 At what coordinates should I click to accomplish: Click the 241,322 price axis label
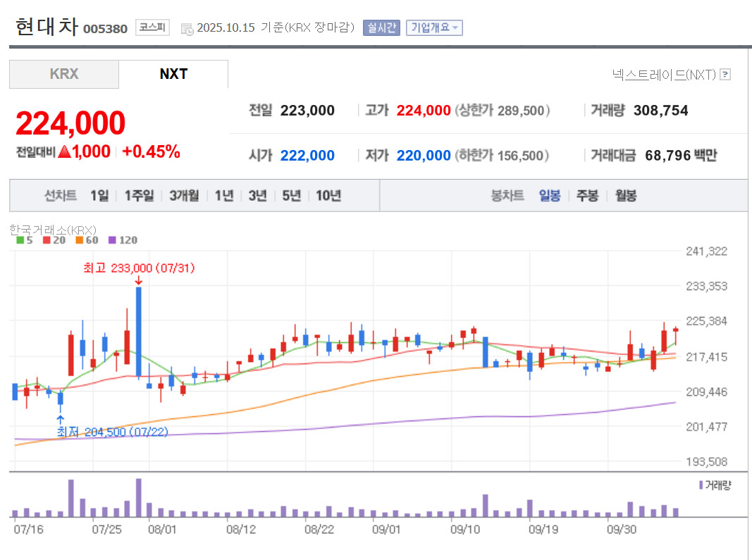(x=706, y=251)
